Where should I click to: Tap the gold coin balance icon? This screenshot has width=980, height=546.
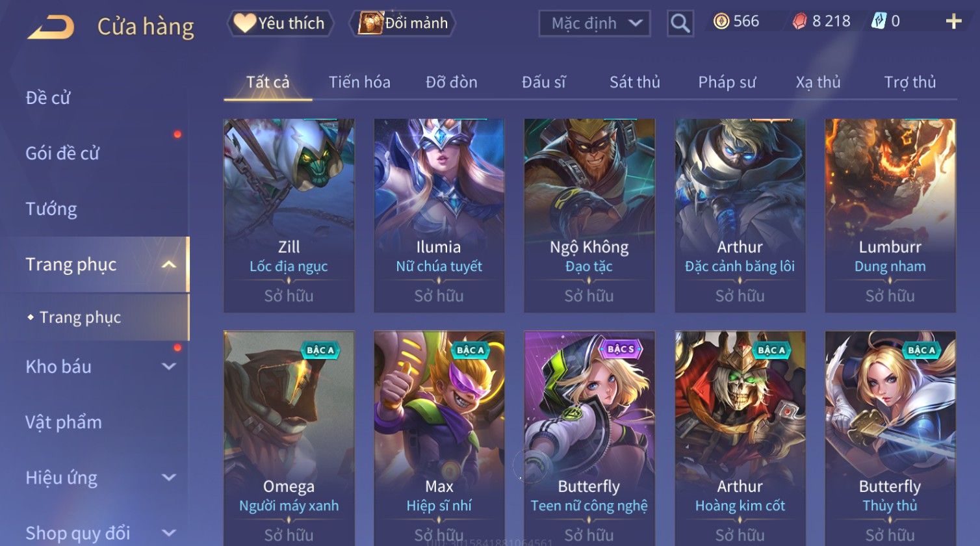(x=721, y=21)
